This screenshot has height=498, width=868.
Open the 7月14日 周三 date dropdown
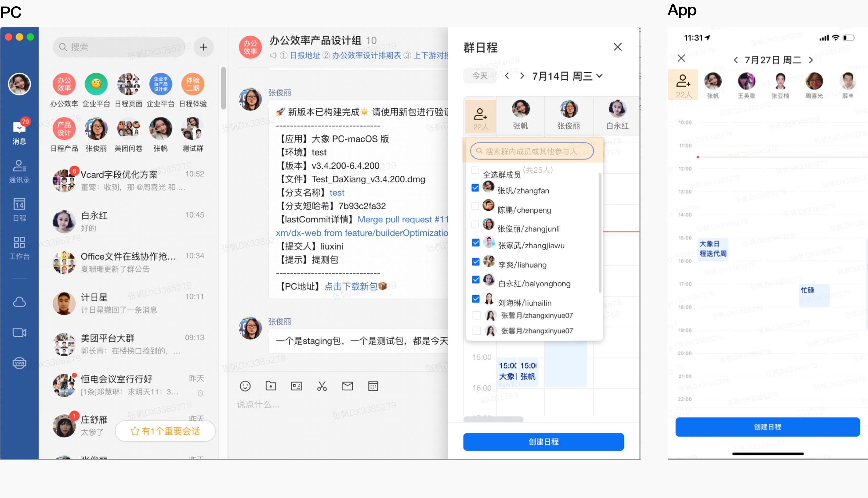click(x=567, y=76)
